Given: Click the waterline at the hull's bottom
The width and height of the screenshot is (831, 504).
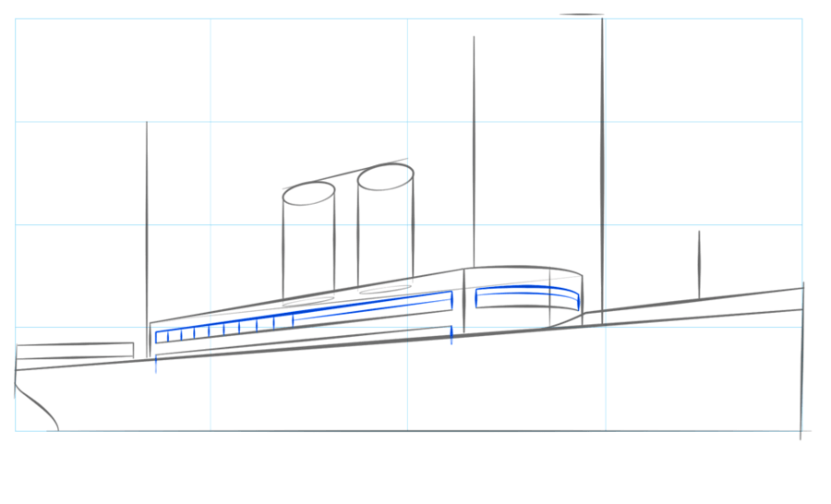Looking at the screenshot, I should (x=415, y=430).
